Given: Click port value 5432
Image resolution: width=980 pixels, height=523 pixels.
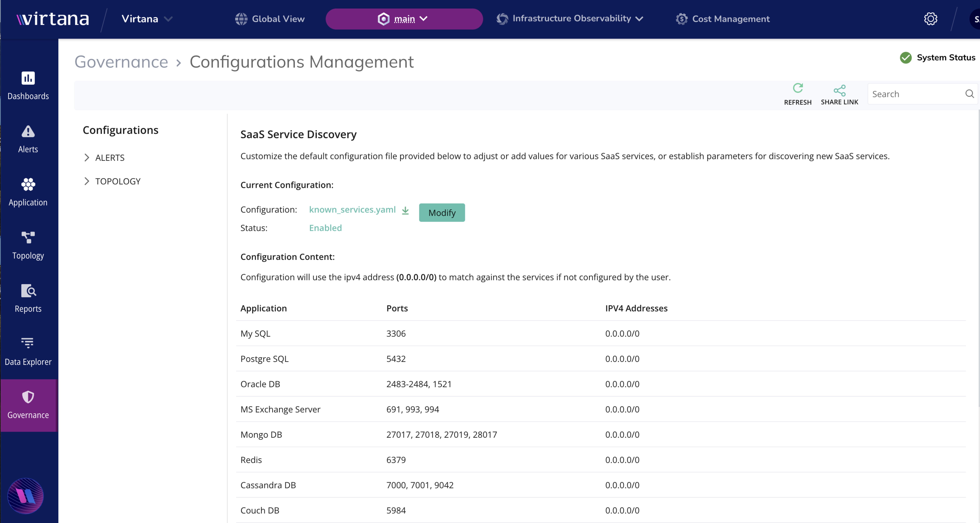Looking at the screenshot, I should point(396,359).
